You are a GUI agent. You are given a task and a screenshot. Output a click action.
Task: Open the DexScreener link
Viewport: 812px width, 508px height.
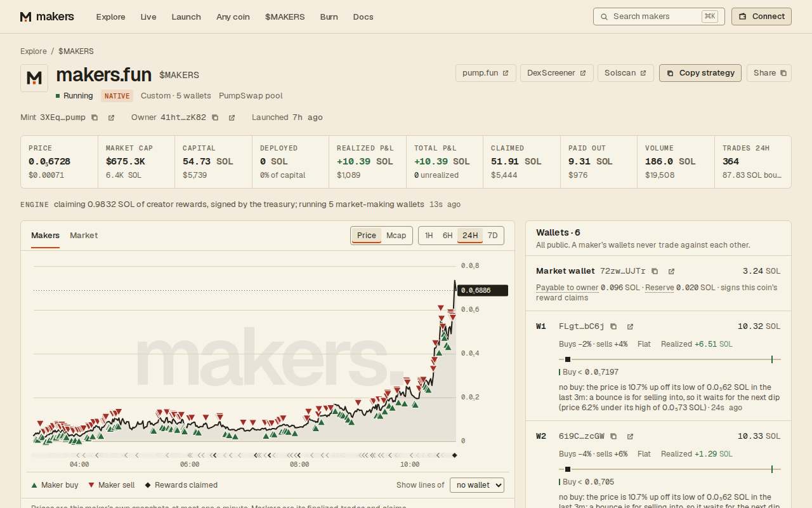tap(557, 73)
